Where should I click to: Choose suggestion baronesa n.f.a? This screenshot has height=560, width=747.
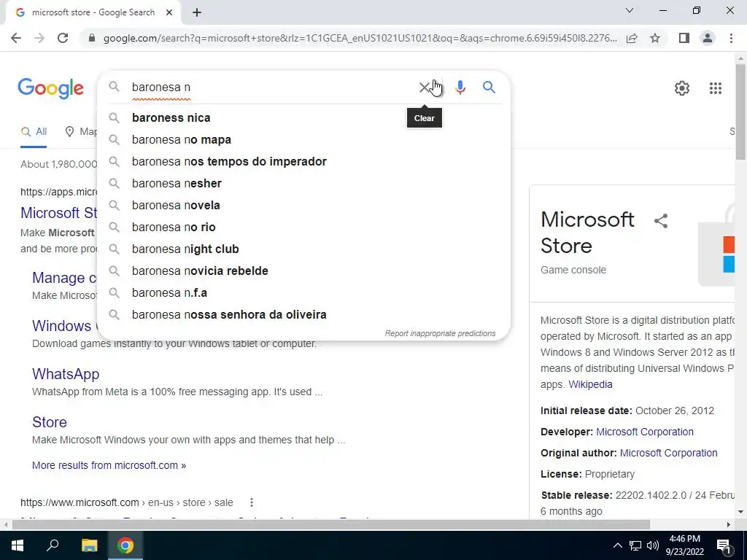(304, 293)
